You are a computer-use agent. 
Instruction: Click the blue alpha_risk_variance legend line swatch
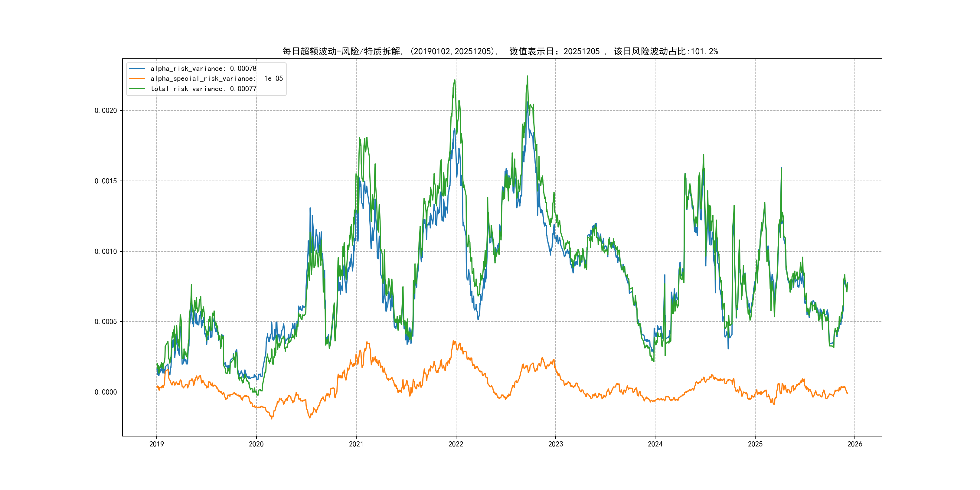[137, 68]
